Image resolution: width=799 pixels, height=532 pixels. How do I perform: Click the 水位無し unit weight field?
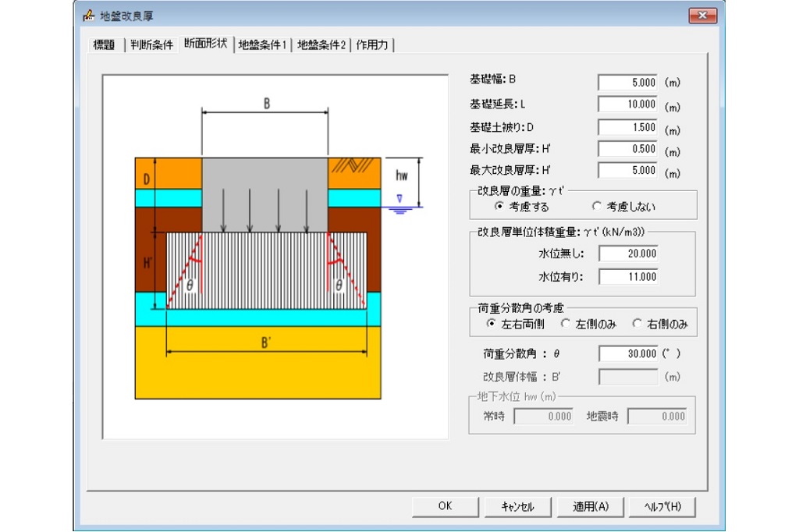pos(628,254)
